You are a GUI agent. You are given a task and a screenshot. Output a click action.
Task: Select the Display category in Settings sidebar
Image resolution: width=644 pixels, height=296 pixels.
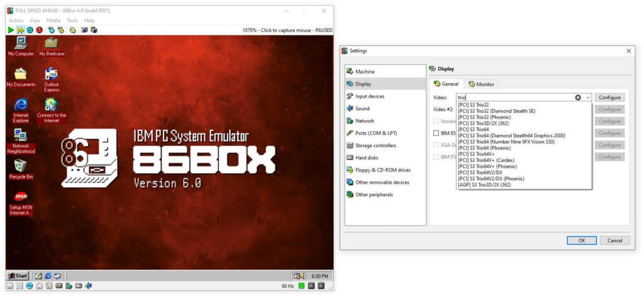point(386,84)
